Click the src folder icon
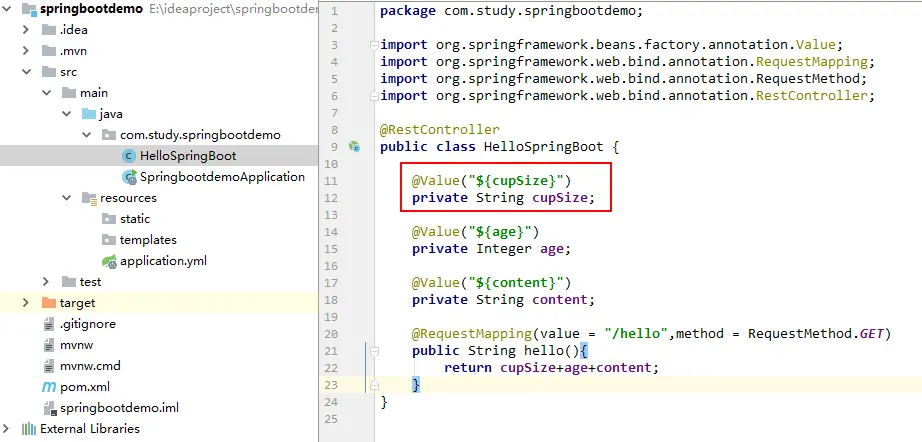Screen dimensions: 922x442 [x=49, y=72]
